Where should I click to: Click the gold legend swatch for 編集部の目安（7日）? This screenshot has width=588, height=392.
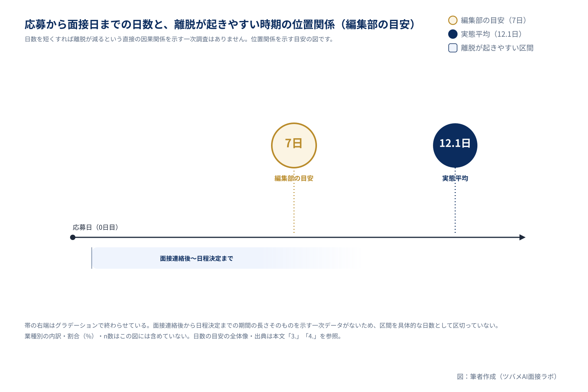coord(453,20)
